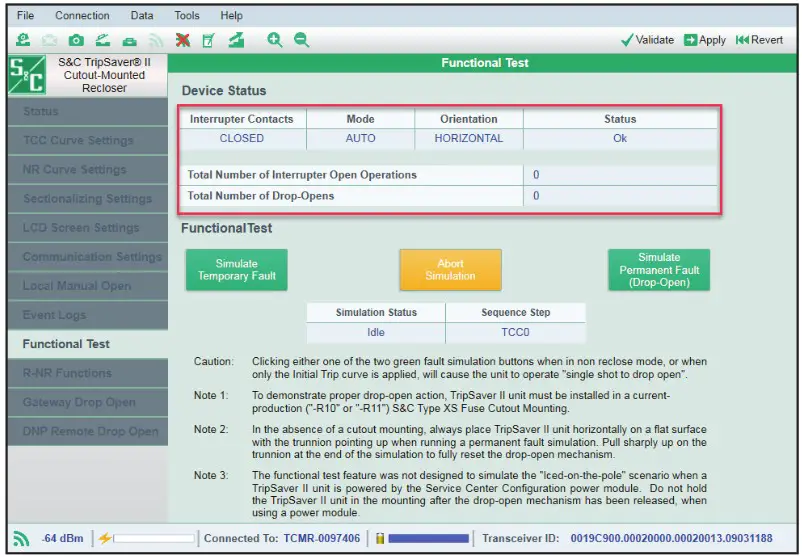Screen dimensions: 802x557
Task: Open the Connection menu
Action: click(82, 16)
